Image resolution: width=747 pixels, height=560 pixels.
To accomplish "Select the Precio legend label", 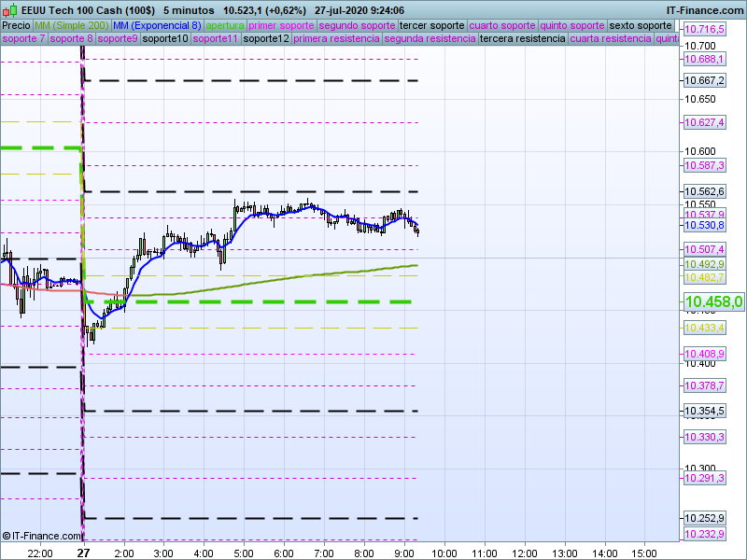I will 16,25.
